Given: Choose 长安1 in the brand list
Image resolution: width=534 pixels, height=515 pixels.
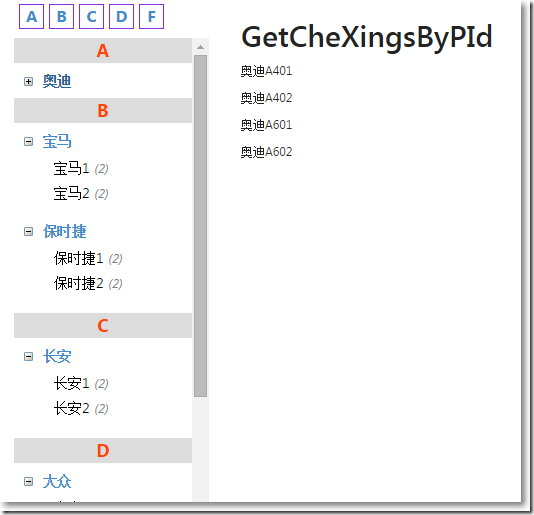Looking at the screenshot, I should coord(71,384).
